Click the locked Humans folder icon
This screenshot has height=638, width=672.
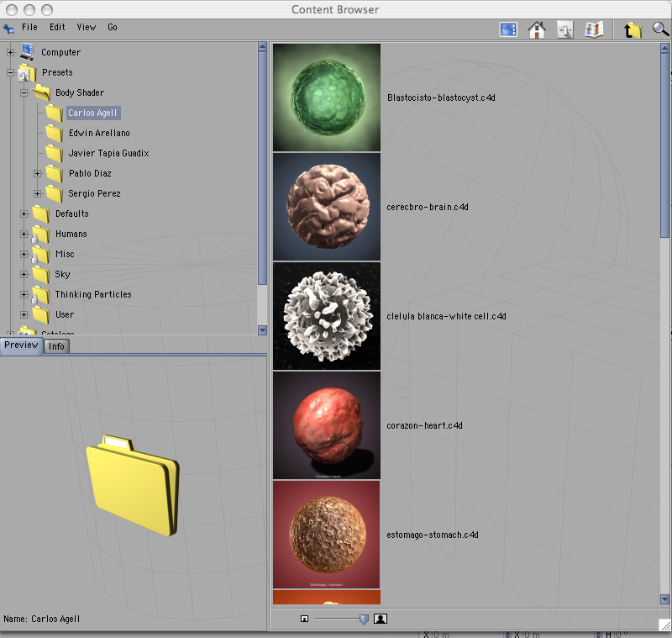40,235
